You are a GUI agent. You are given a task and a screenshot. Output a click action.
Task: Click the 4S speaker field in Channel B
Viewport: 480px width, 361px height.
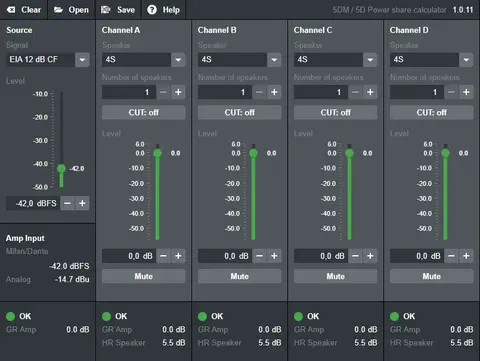click(x=232, y=60)
